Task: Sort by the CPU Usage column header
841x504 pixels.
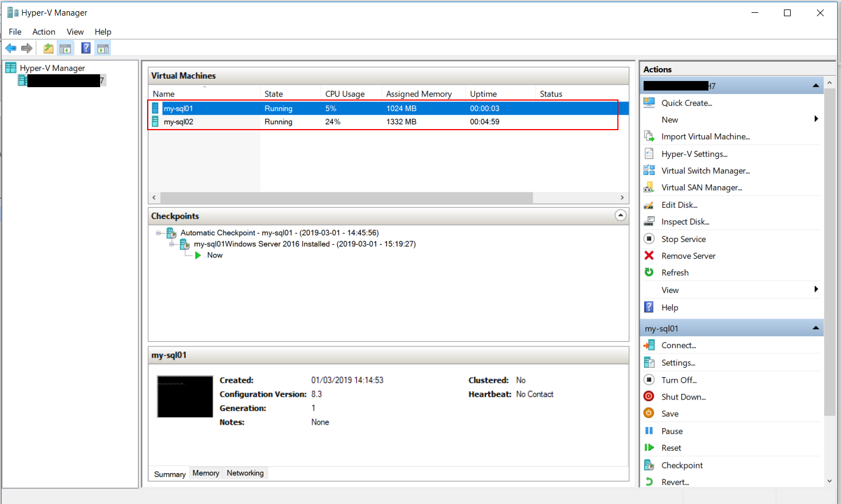Action: point(351,93)
